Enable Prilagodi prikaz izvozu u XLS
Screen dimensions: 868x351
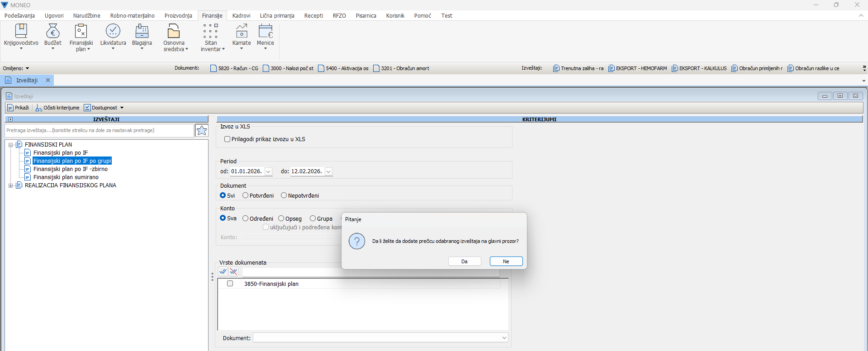coord(228,139)
